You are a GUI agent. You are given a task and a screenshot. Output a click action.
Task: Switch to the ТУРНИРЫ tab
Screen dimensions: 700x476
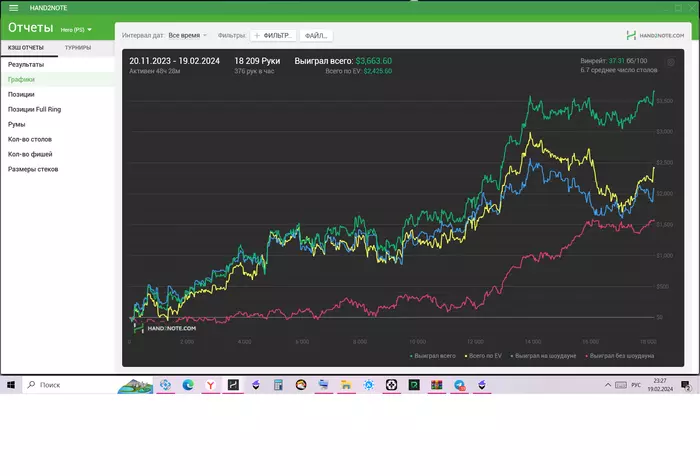(x=78, y=47)
